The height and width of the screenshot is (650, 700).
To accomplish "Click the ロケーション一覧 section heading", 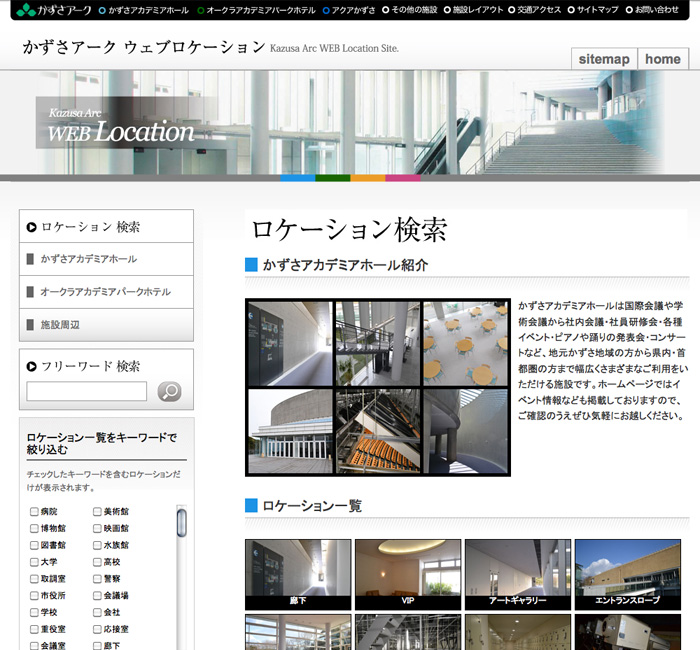I will tap(312, 506).
